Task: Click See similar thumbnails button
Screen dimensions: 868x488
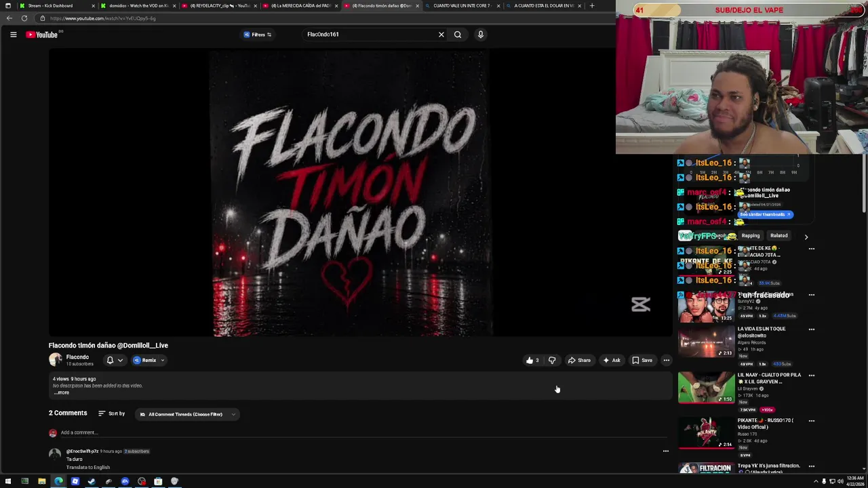Action: [x=765, y=214]
